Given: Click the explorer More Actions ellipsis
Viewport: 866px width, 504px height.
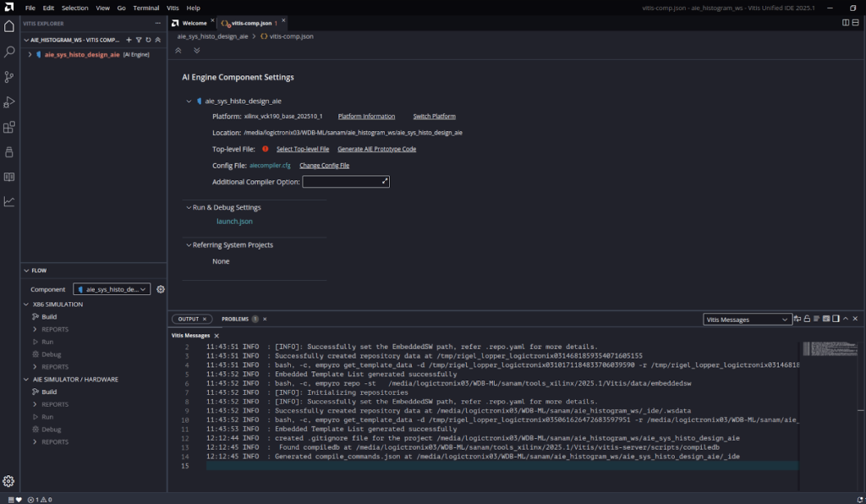Looking at the screenshot, I should 158,23.
